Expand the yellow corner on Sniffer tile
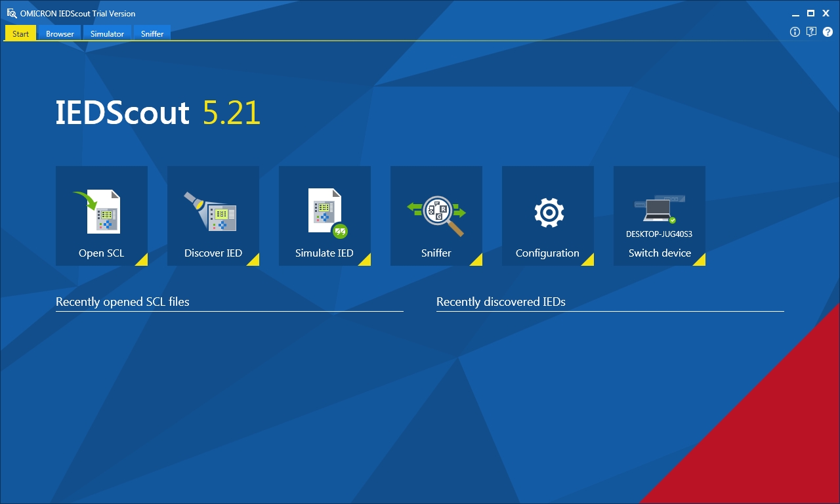Viewport: 840px width, 504px height. (477, 261)
